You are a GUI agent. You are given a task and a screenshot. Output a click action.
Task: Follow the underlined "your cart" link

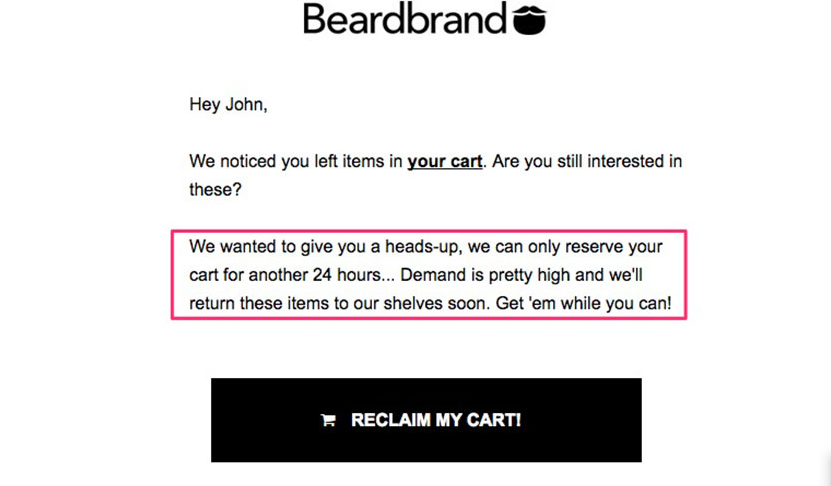(445, 161)
